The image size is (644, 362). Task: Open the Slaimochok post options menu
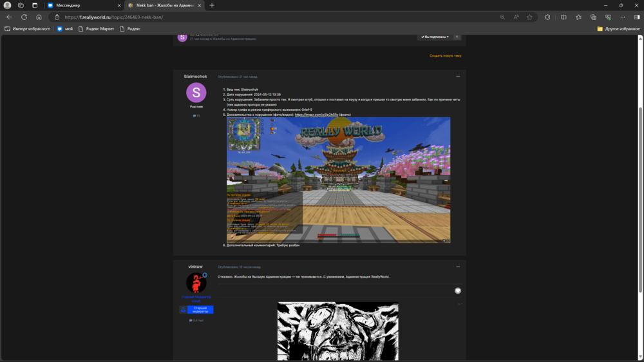(458, 77)
